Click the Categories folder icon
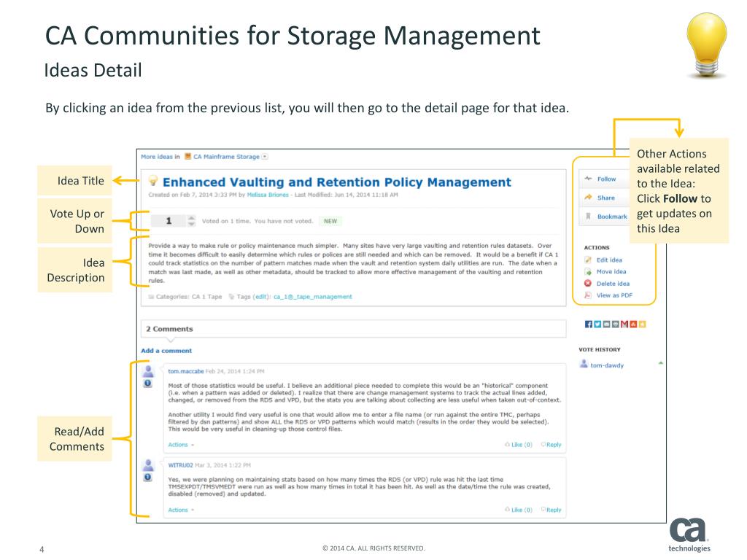This screenshot has height=560, width=747. point(151,296)
